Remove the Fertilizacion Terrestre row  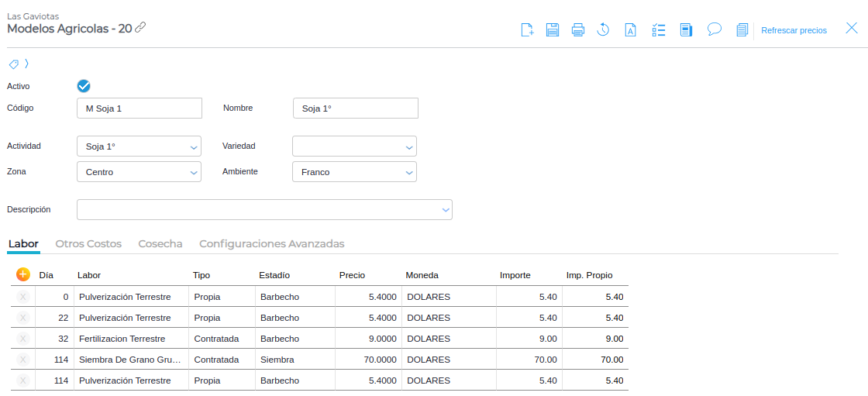22,339
